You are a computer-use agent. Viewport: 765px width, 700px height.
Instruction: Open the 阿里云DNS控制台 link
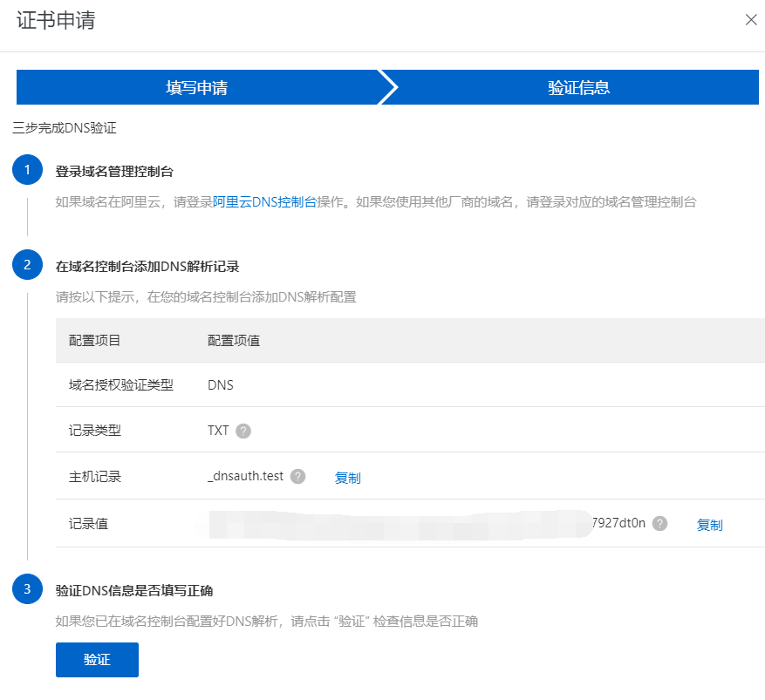pos(265,201)
